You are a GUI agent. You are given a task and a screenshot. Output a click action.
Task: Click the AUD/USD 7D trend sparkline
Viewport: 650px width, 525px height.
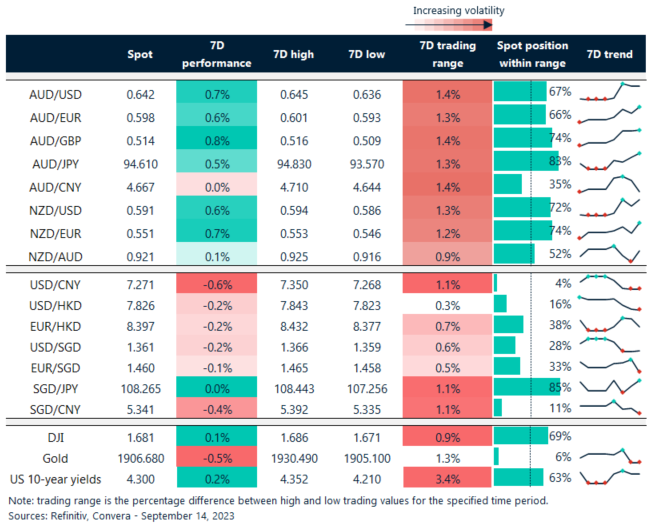[x=609, y=93]
